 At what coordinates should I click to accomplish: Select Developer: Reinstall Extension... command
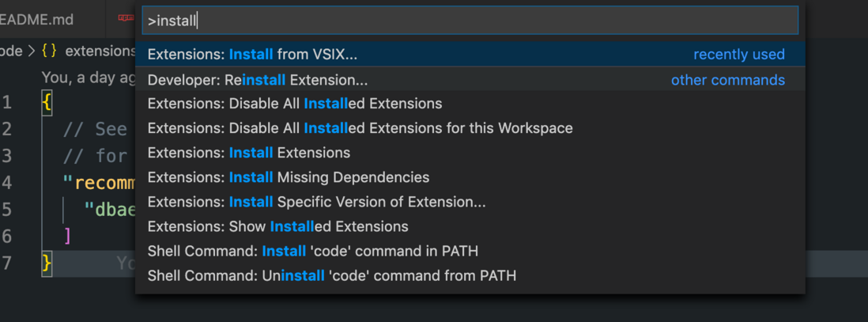[470, 80]
